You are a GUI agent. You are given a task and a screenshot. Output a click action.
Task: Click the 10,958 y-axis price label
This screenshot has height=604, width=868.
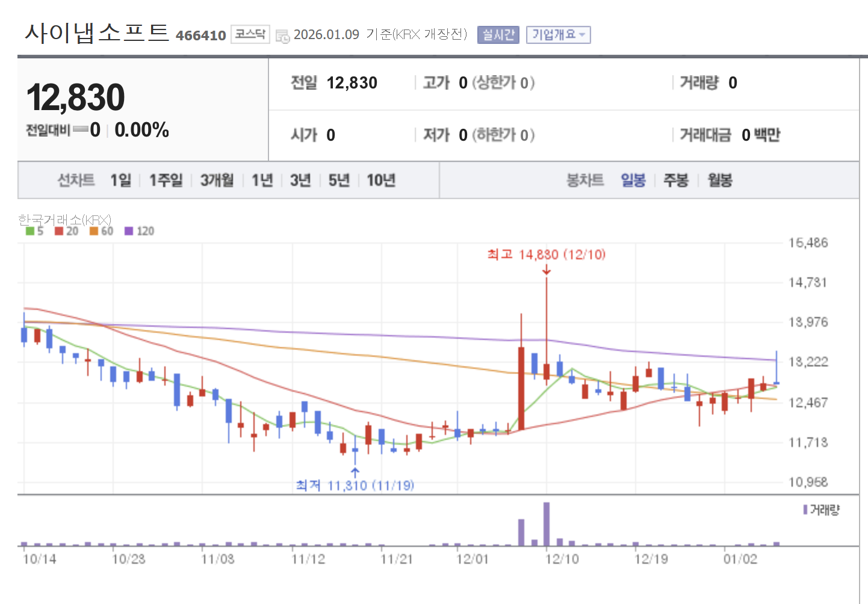[x=808, y=482]
